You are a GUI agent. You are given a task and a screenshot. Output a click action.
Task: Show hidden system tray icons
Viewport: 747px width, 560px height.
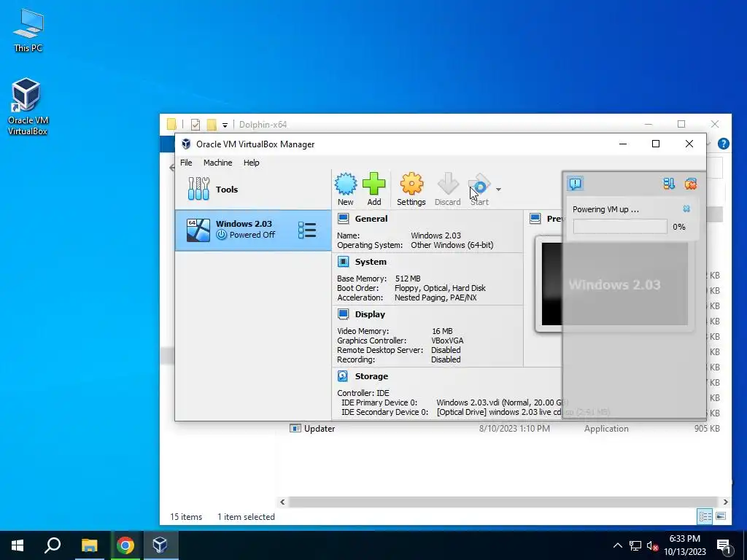tap(617, 545)
